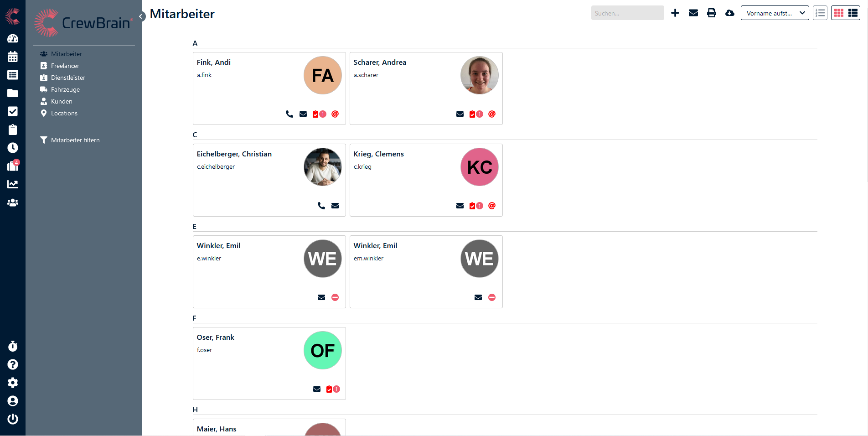Click the power logout icon
This screenshot has height=436, width=868.
[x=13, y=419]
